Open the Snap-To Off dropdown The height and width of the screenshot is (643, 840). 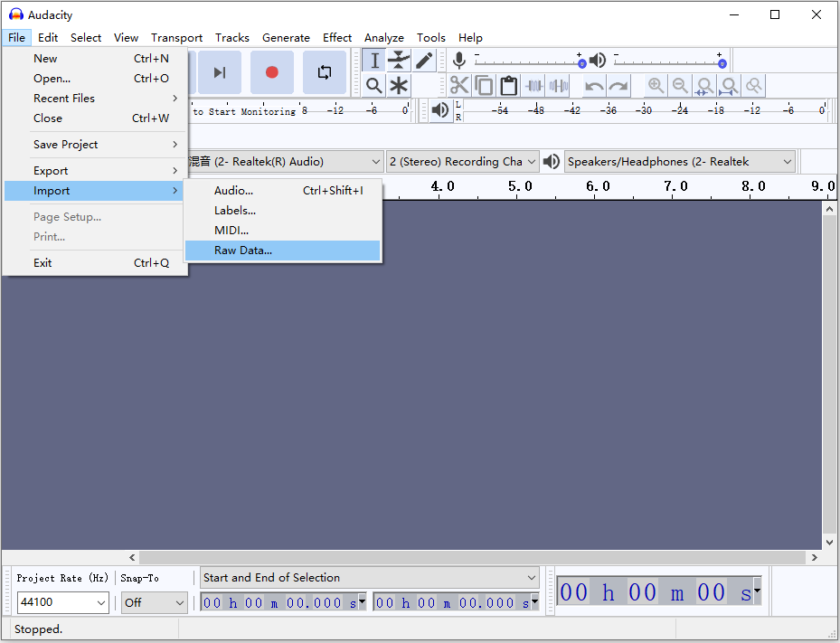tap(154, 602)
